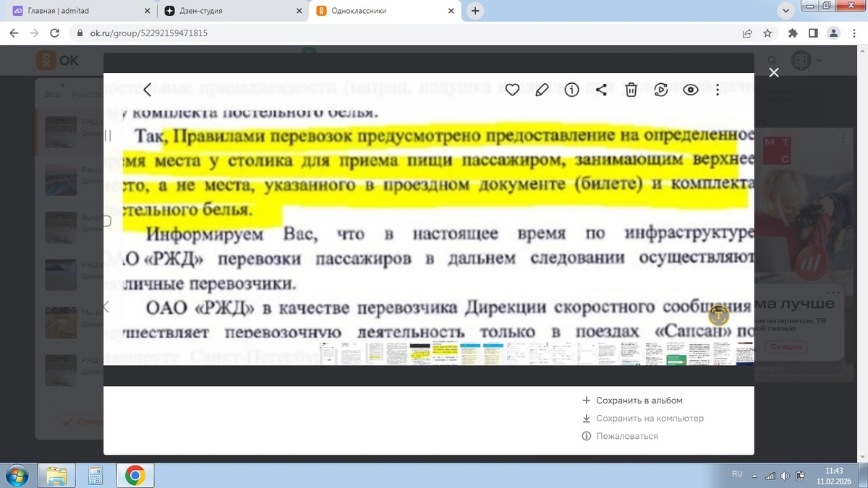Show photo info via the circled i icon

[x=572, y=90]
